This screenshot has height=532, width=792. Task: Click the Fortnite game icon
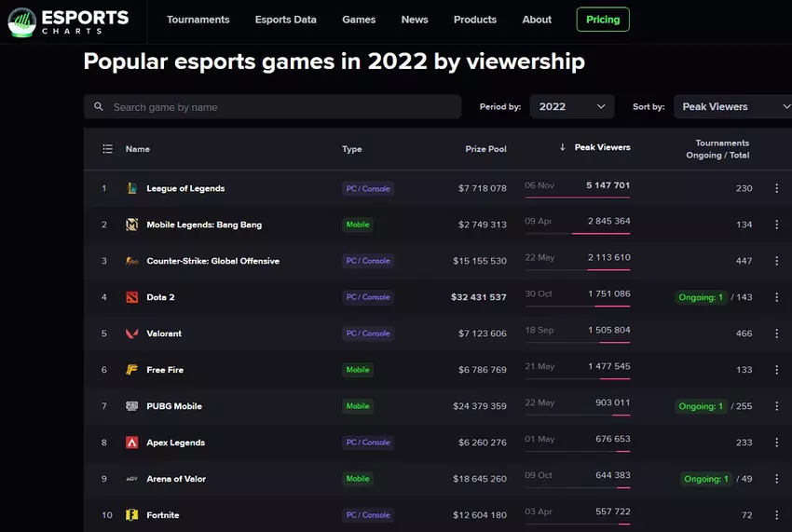[x=131, y=515]
